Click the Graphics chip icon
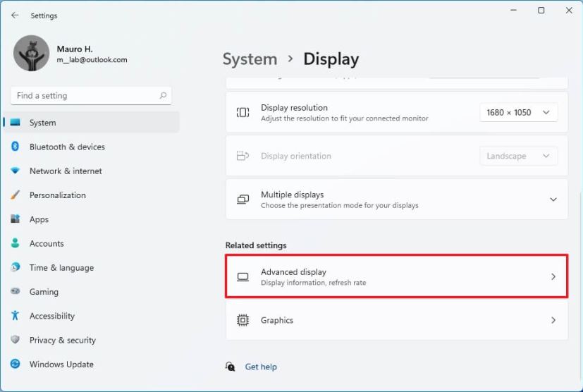Image resolution: width=583 pixels, height=392 pixels. 243,320
